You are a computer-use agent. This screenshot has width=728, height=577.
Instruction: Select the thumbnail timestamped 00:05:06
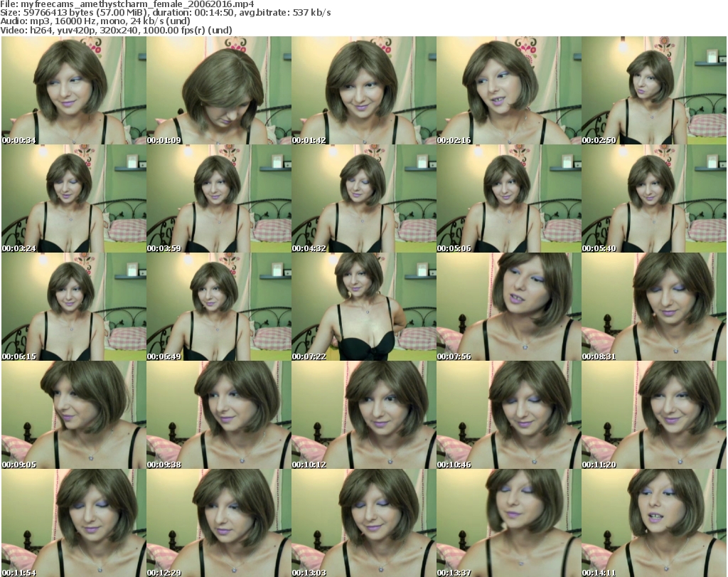[x=509, y=198]
